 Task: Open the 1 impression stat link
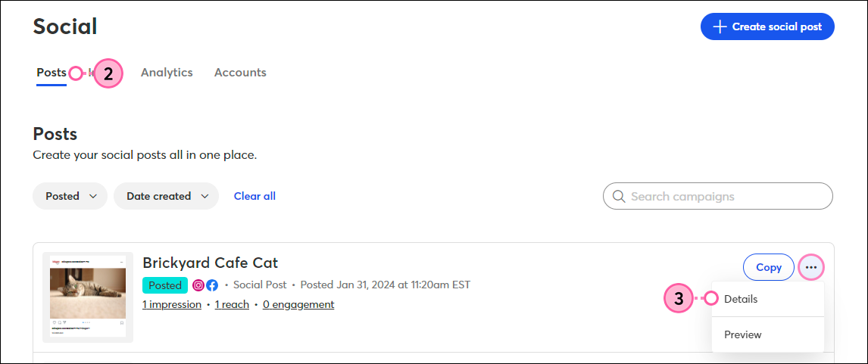(x=172, y=304)
